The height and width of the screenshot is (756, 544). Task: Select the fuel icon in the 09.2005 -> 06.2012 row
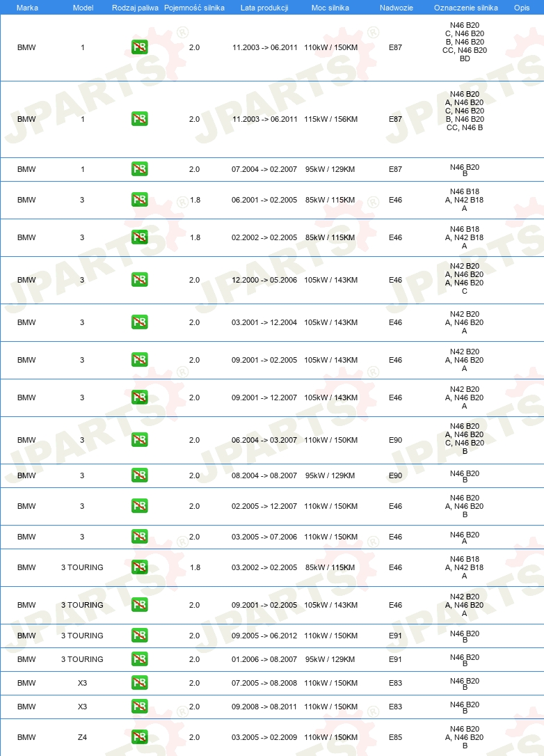point(140,636)
